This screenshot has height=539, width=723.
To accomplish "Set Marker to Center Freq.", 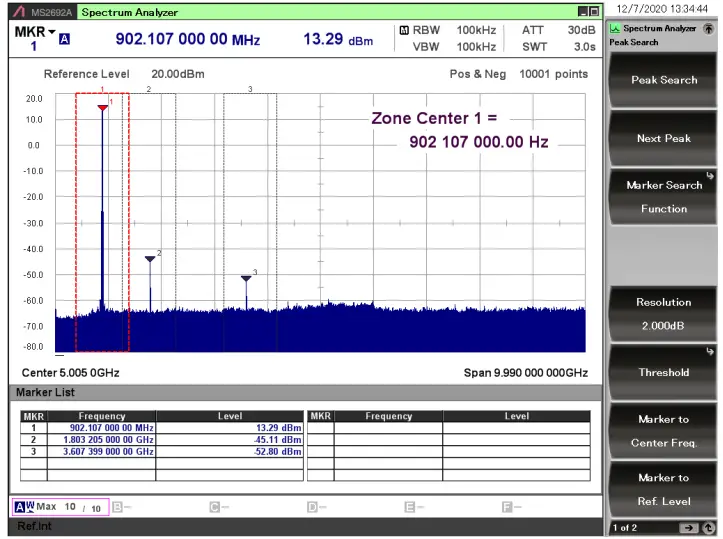I will point(664,431).
